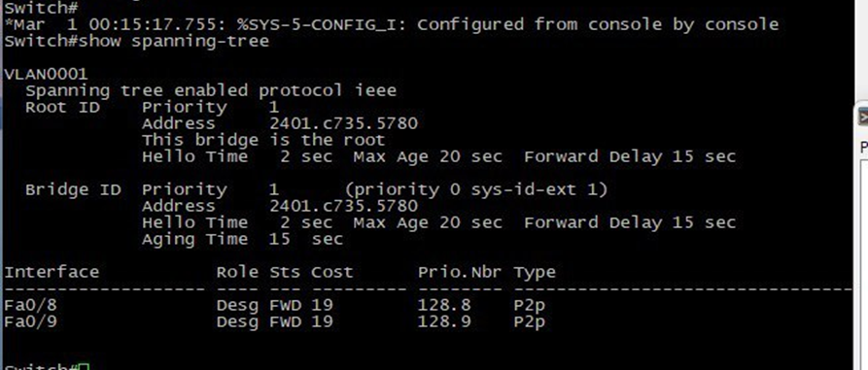Screen dimensions: 868x370
Task: Click the Bridge ID Priority value
Action: [x=273, y=189]
